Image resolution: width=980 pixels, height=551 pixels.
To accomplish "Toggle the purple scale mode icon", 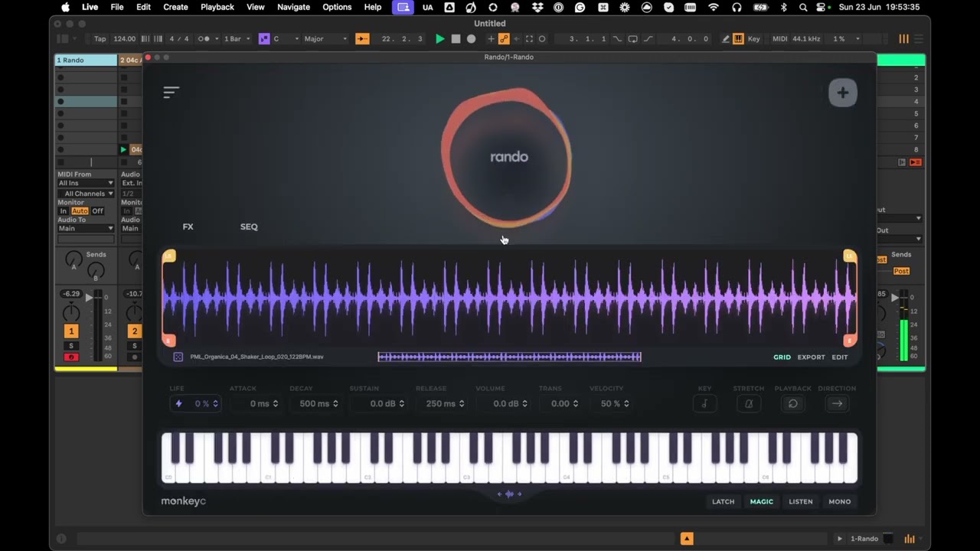I will click(264, 39).
